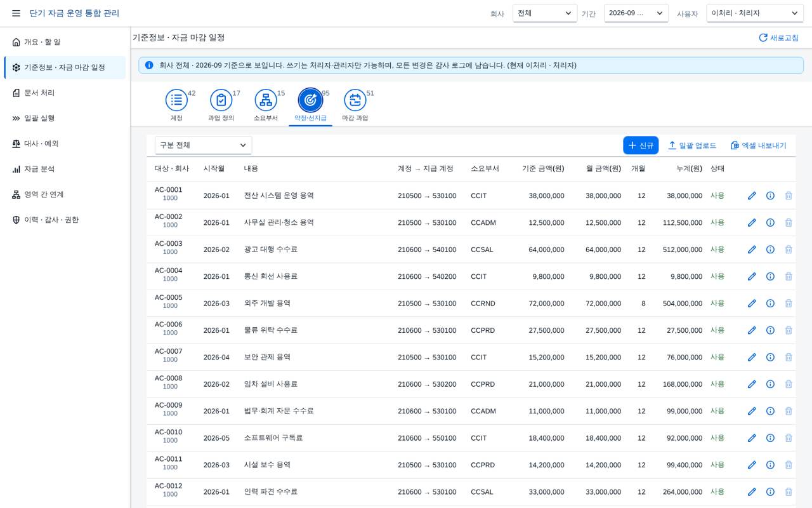Click 임차 설비 사용료 cell
The image size is (812, 508).
tap(271, 384)
